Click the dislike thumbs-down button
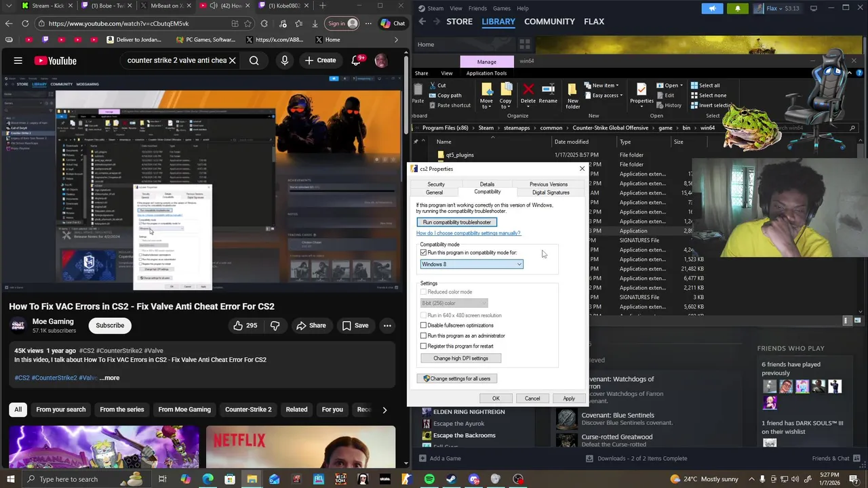The width and height of the screenshot is (868, 488). tap(275, 325)
